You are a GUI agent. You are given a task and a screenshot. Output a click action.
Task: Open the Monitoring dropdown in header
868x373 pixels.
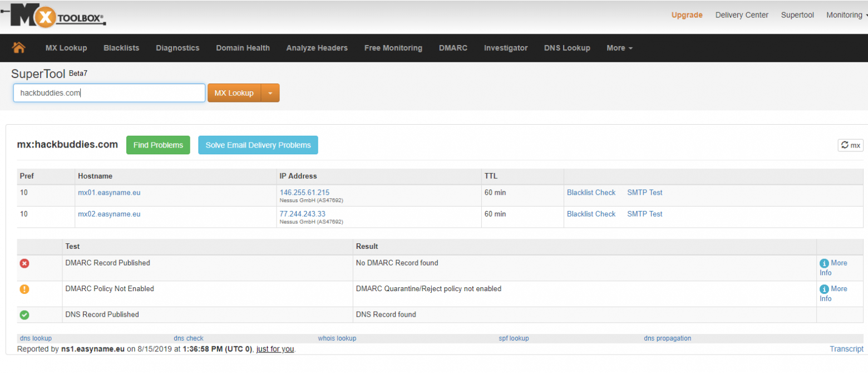[x=846, y=15]
